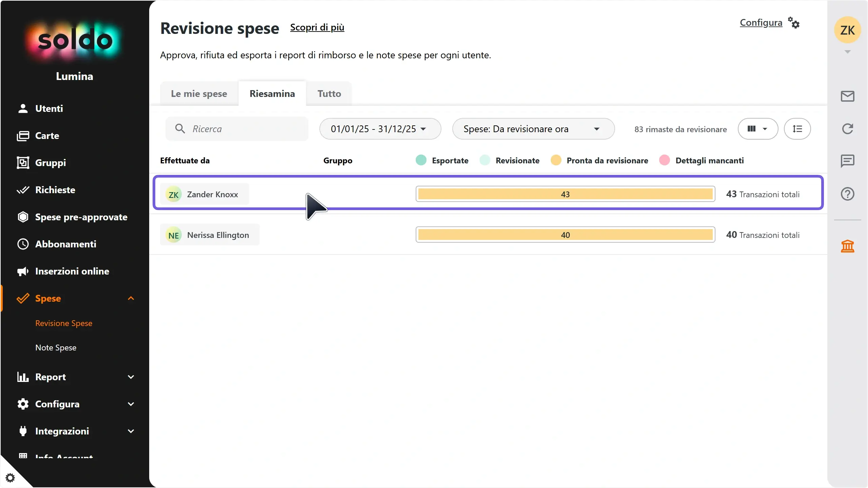Viewport: 868px width, 488px height.
Task: Click the ZK profile avatar
Action: pyautogui.click(x=847, y=30)
